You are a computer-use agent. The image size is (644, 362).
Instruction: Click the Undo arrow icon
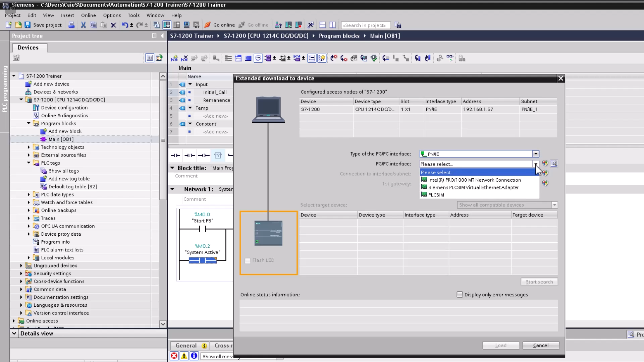click(x=125, y=25)
